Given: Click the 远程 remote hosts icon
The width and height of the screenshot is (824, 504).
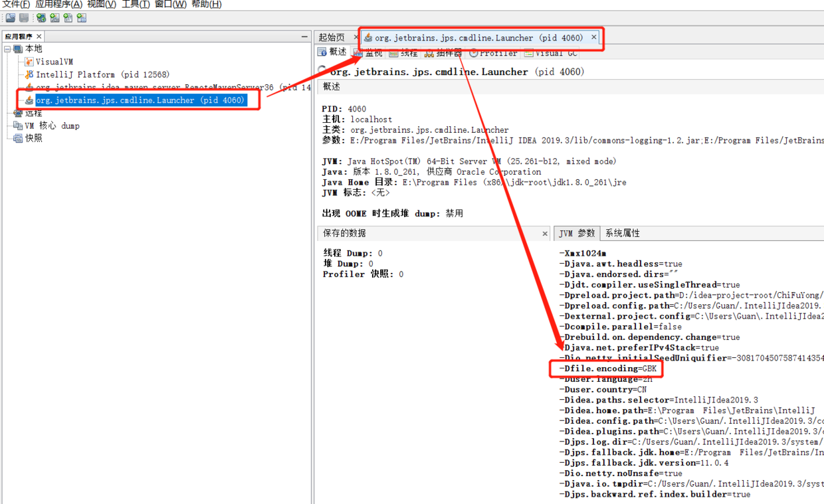Looking at the screenshot, I should point(18,113).
